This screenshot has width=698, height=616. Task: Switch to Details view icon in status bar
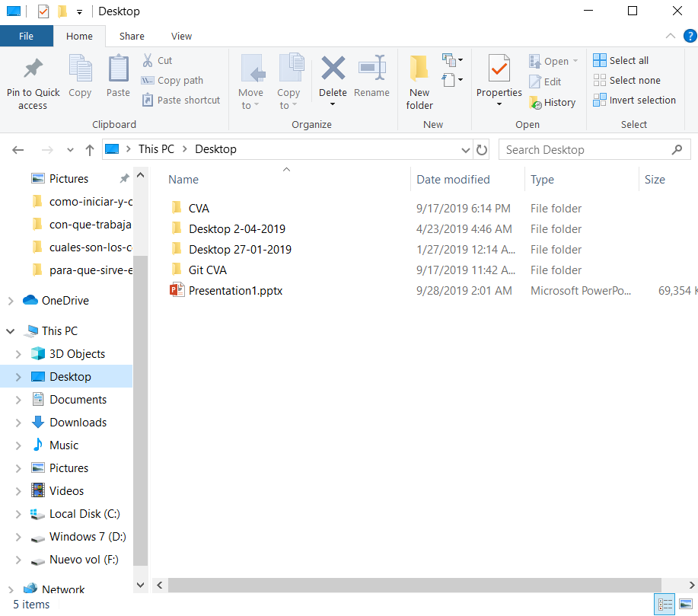[x=665, y=604]
